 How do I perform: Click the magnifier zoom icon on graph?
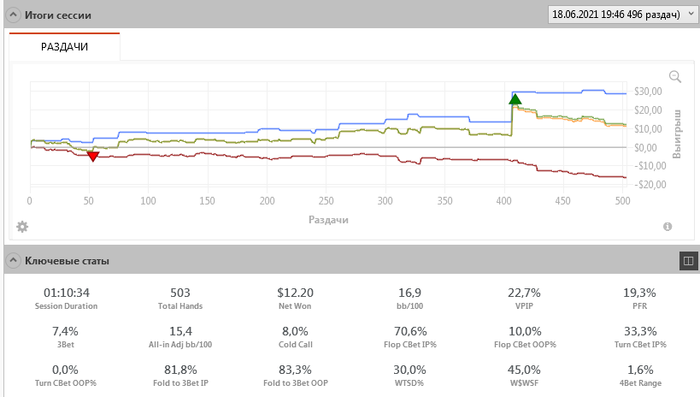[x=675, y=77]
